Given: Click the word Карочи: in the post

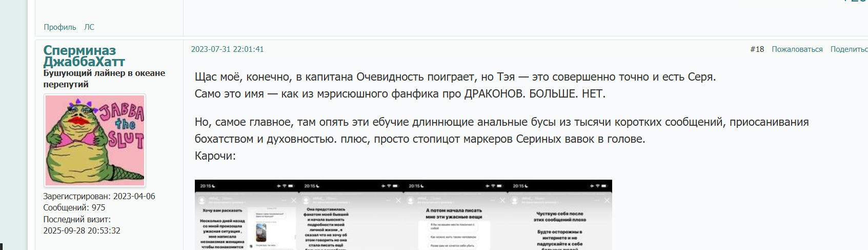Looking at the screenshot, I should (215, 156).
